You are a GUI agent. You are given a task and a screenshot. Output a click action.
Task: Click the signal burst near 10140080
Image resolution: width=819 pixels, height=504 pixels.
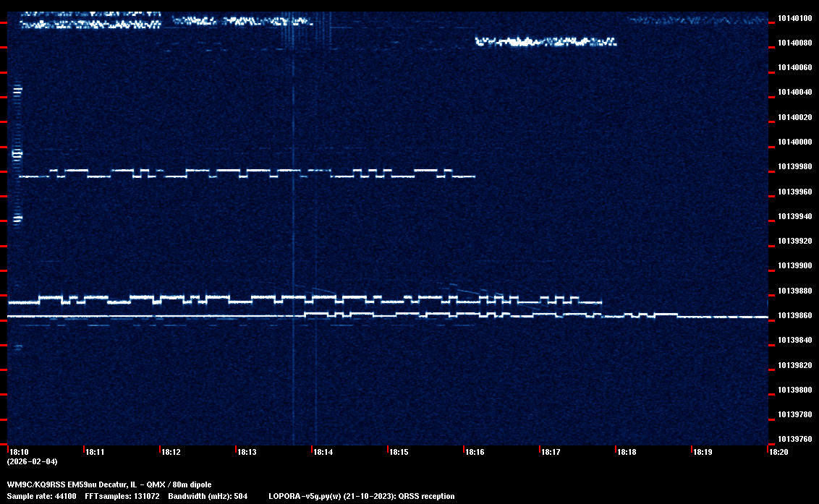coord(546,43)
